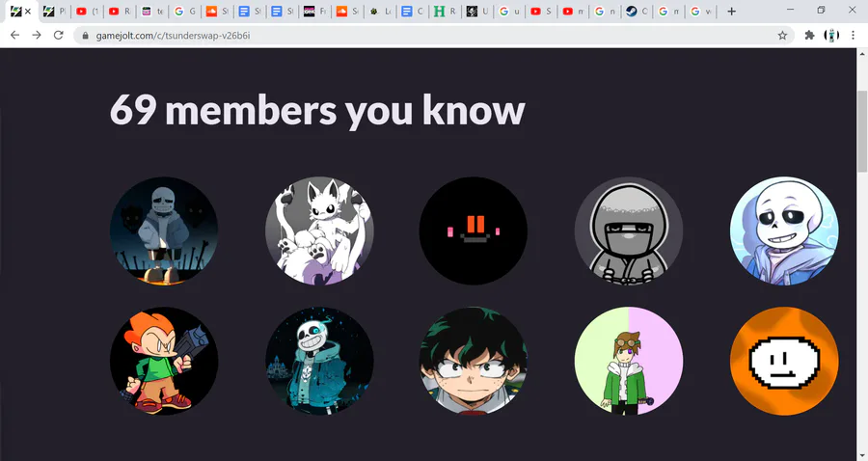Open the Chrome three-dot menu

(x=854, y=36)
